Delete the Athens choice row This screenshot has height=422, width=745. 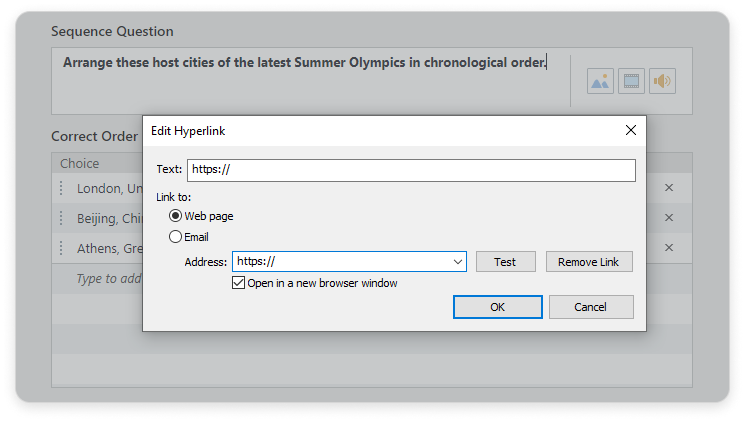(669, 248)
